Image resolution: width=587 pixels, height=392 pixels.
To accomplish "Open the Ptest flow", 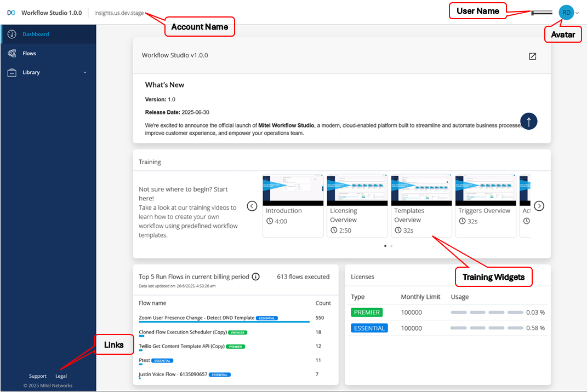I will [144, 360].
